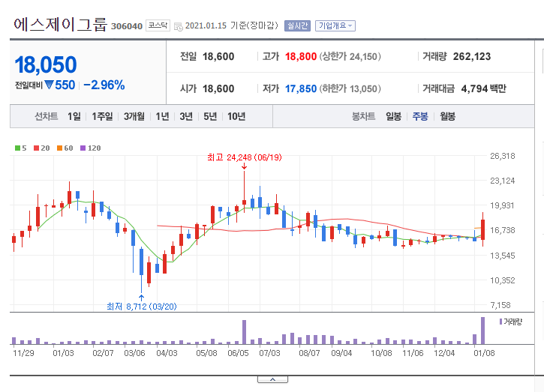Screen dimensions: 544x392
Task: Click the 01/08 date axis label
Action: pos(484,353)
